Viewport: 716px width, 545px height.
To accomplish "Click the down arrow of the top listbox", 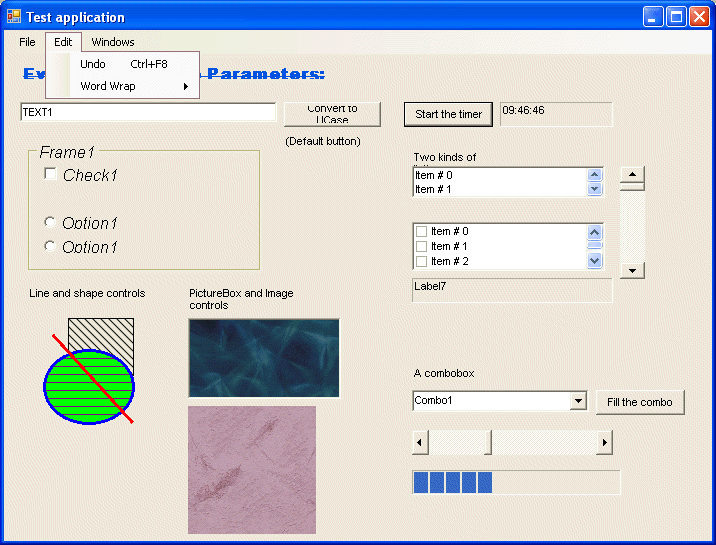I will (594, 189).
